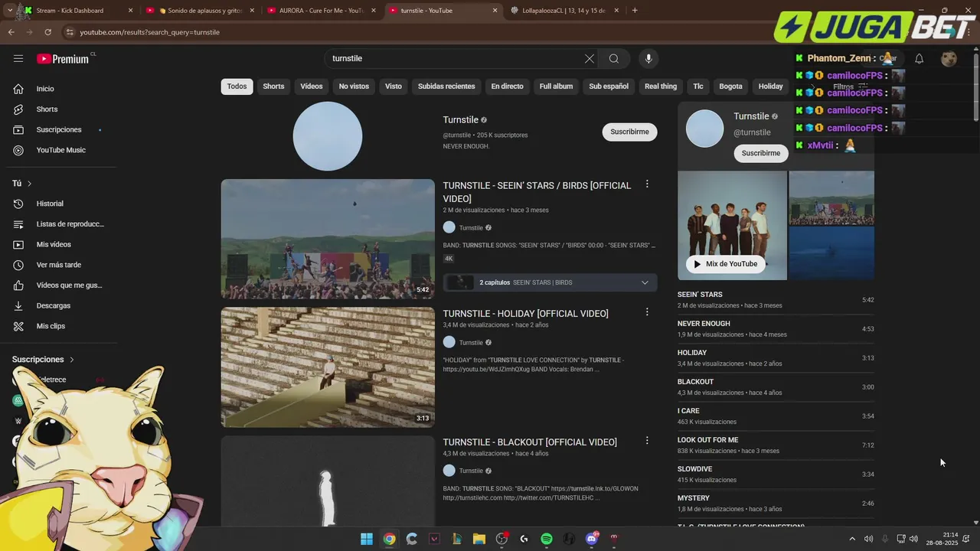This screenshot has width=980, height=551.
Task: Open Suscripciones in the sidebar
Action: point(58,130)
